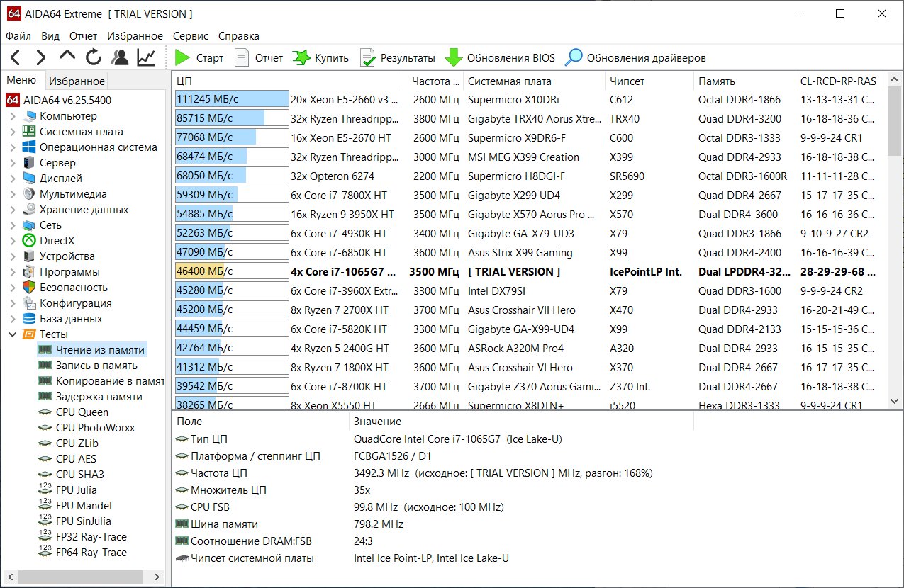Open the graph chart icon in the toolbar
The image size is (904, 588).
coord(147,57)
